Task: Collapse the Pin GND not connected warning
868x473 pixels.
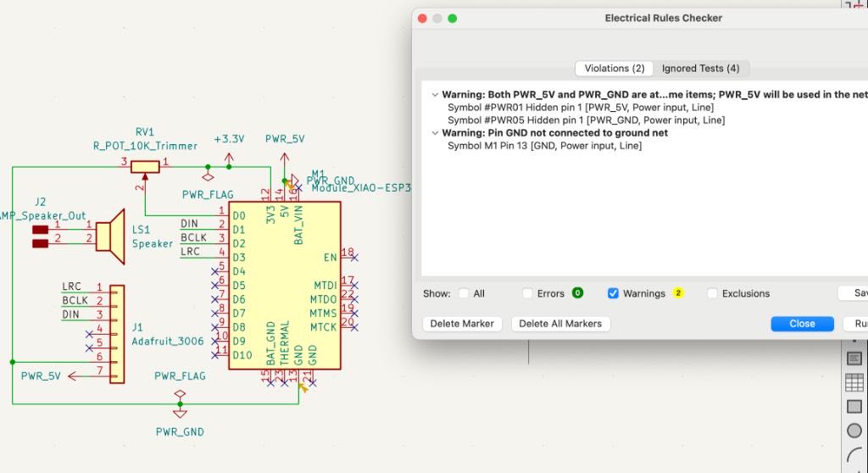Action: pyautogui.click(x=435, y=133)
